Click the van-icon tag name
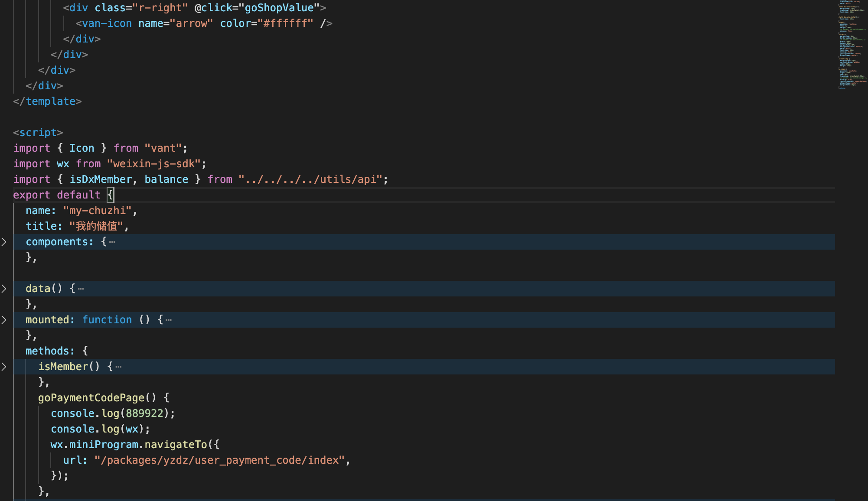This screenshot has width=868, height=501. tap(107, 23)
